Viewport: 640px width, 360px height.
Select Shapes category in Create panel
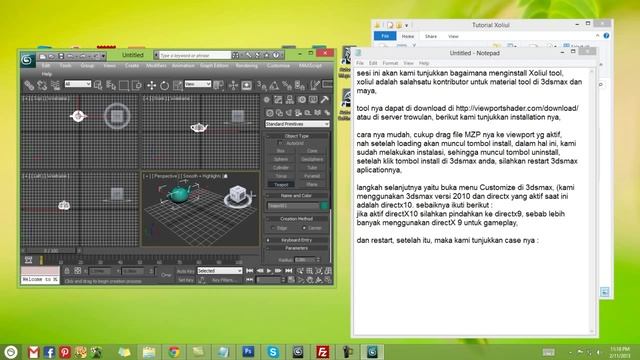pyautogui.click(x=279, y=113)
